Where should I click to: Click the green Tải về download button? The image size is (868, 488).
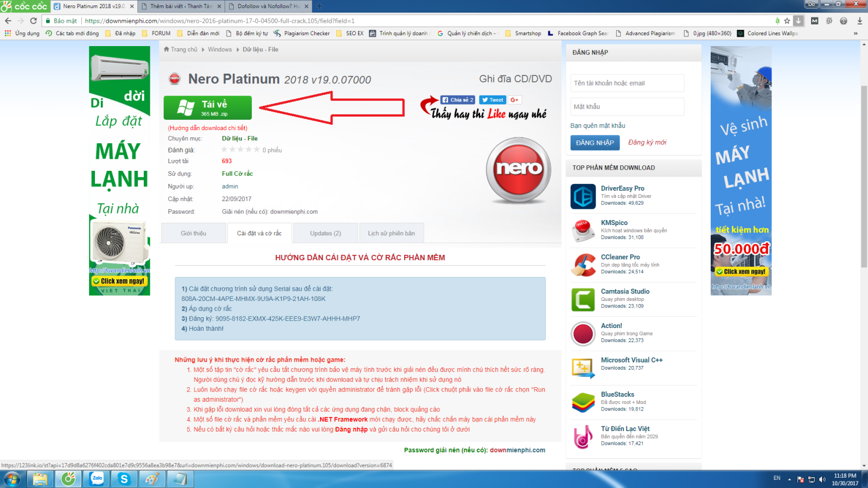pos(208,108)
